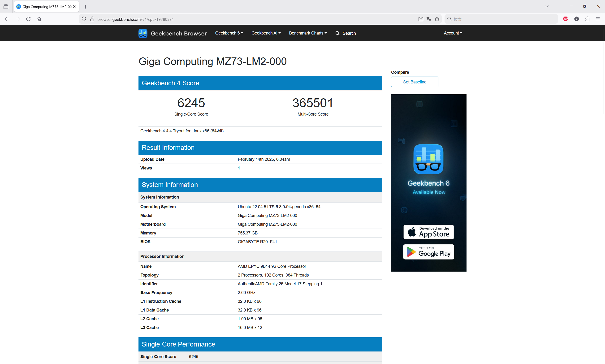The height and width of the screenshot is (364, 605).
Task: Bookmark this page with star icon
Action: click(x=437, y=19)
